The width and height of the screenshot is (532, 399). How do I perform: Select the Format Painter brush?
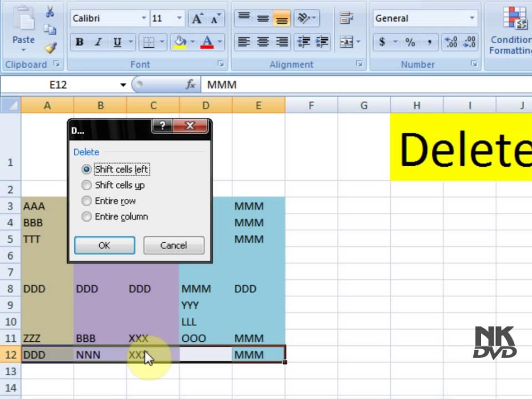[x=50, y=48]
